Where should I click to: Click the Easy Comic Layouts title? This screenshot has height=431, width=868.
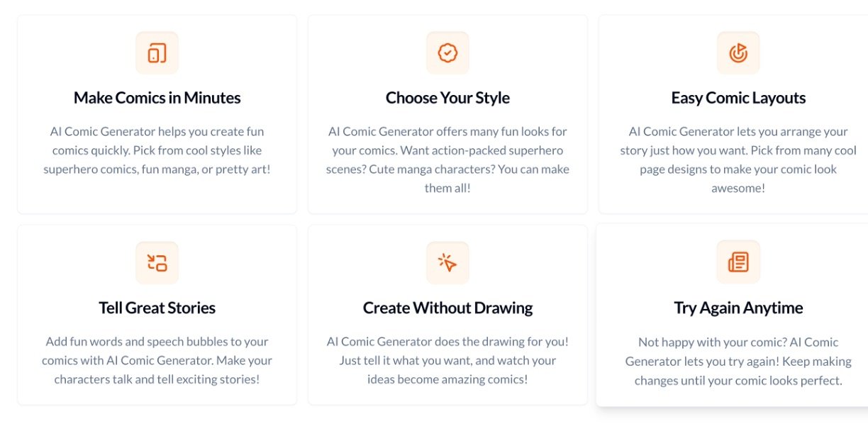coord(738,98)
